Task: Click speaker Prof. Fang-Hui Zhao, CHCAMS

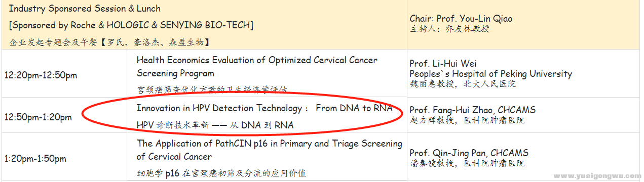Action: tap(472, 110)
